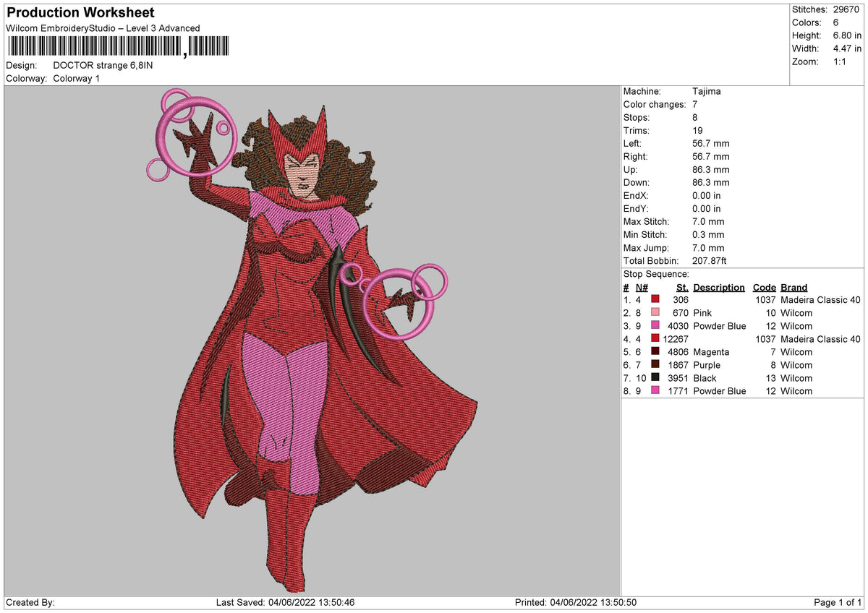
Task: Click the 'Production Worksheet' title
Action: [80, 13]
